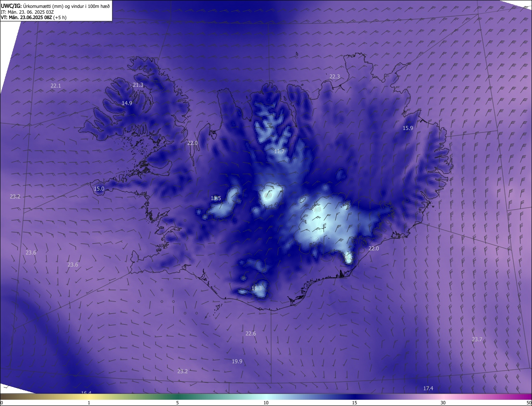Click the 21.3 value label over the Westfjords
The height and width of the screenshot is (406, 532).
(138, 85)
